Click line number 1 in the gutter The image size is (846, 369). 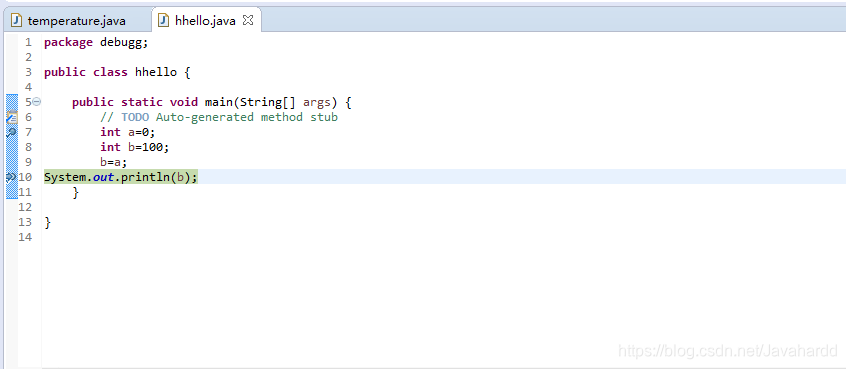[29, 43]
